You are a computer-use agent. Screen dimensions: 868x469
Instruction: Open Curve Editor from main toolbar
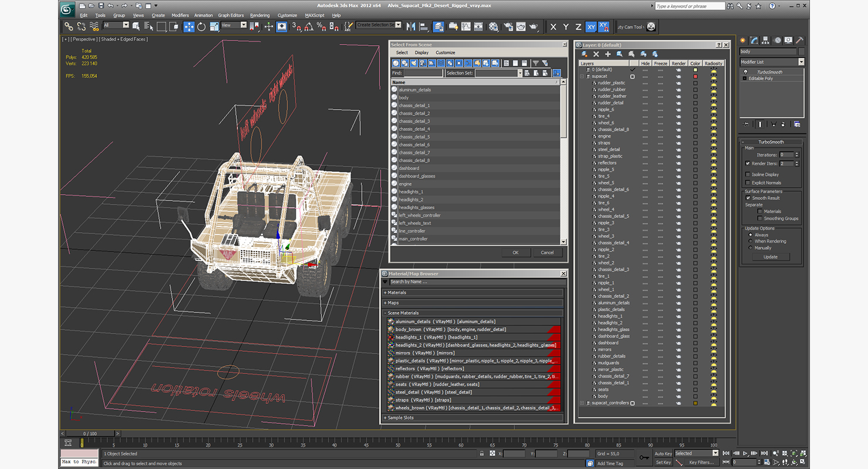[466, 26]
